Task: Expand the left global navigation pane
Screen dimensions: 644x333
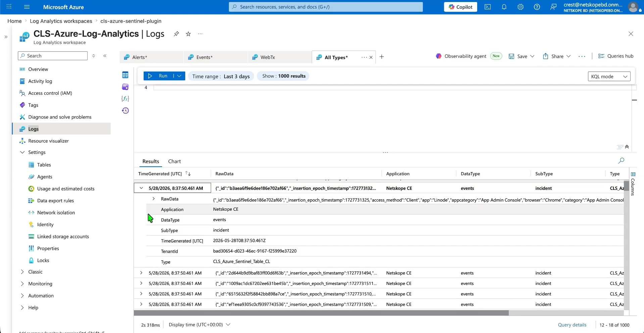Action: [x=6, y=37]
